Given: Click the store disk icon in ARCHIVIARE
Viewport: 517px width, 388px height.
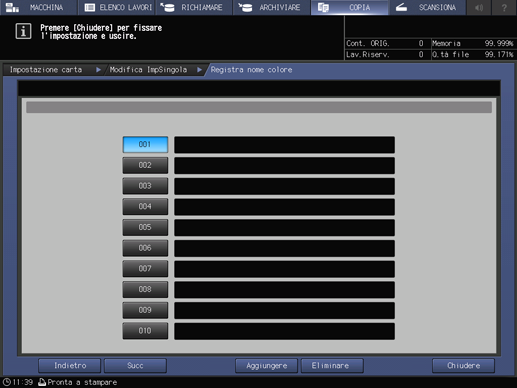Looking at the screenshot, I should 245,7.
